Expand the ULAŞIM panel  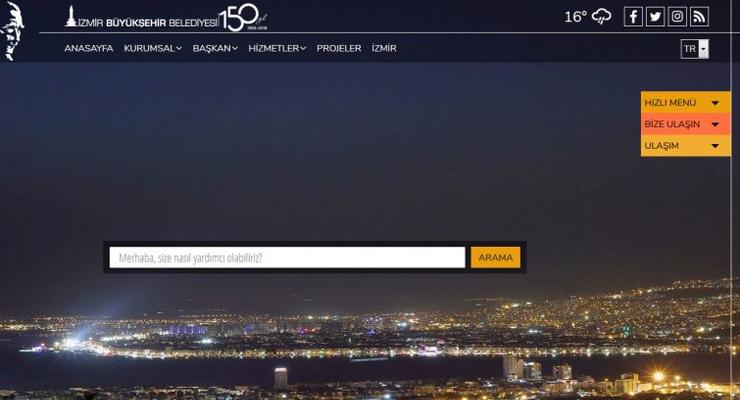pos(685,146)
